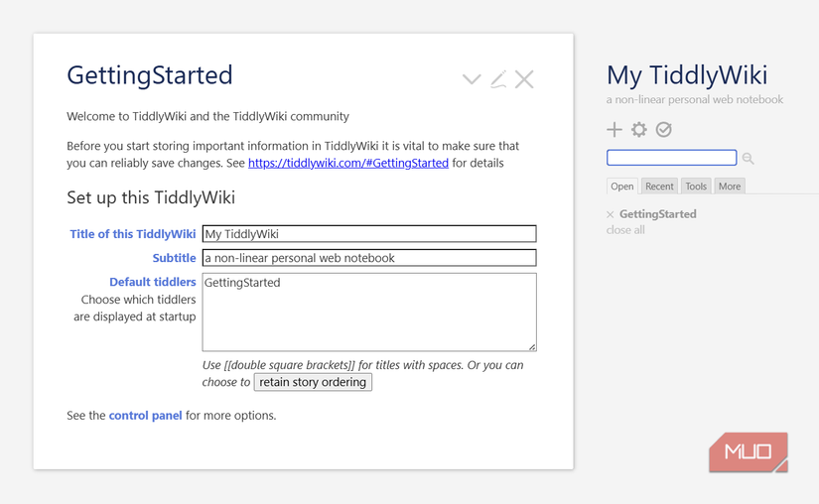Open control panel via gear icon
The height and width of the screenshot is (504, 819).
pyautogui.click(x=639, y=130)
